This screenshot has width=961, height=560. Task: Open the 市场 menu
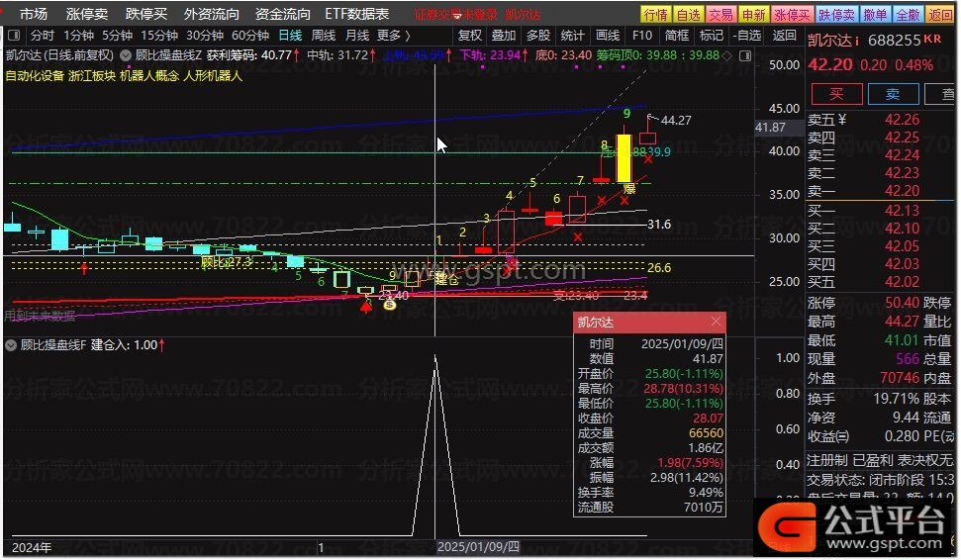[x=33, y=14]
